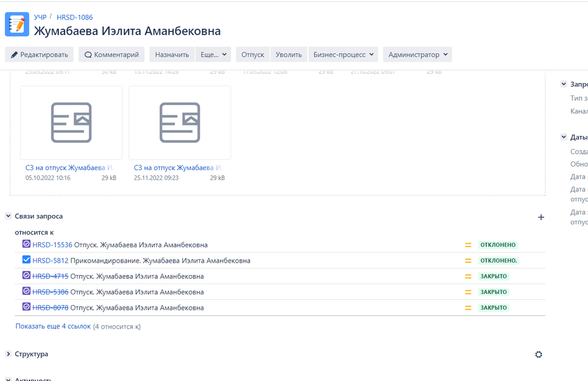Click the Редактировать button
This screenshot has width=588, height=381.
click(x=39, y=54)
